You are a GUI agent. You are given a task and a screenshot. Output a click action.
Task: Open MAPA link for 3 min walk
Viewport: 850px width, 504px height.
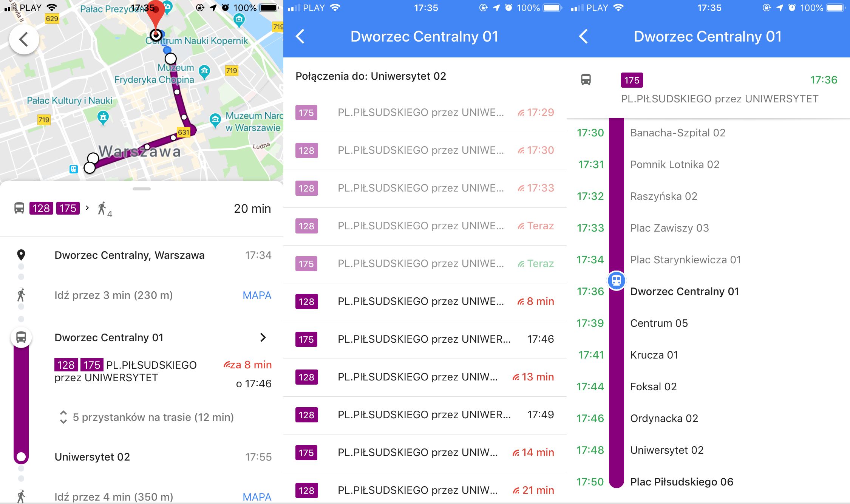point(257,295)
